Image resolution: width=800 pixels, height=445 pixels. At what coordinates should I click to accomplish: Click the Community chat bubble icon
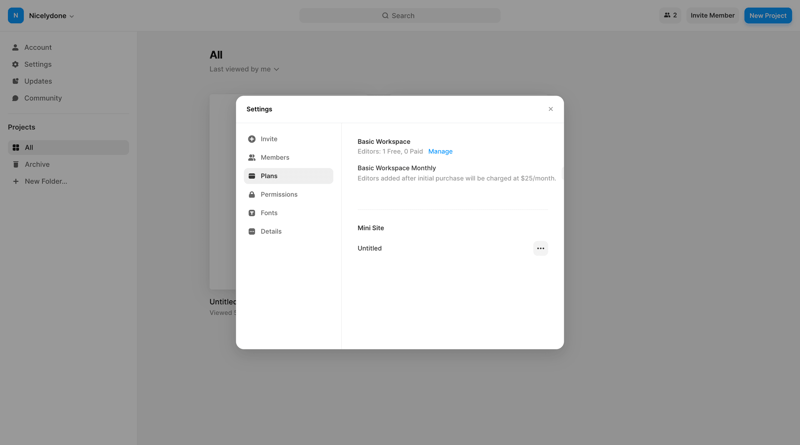click(15, 98)
